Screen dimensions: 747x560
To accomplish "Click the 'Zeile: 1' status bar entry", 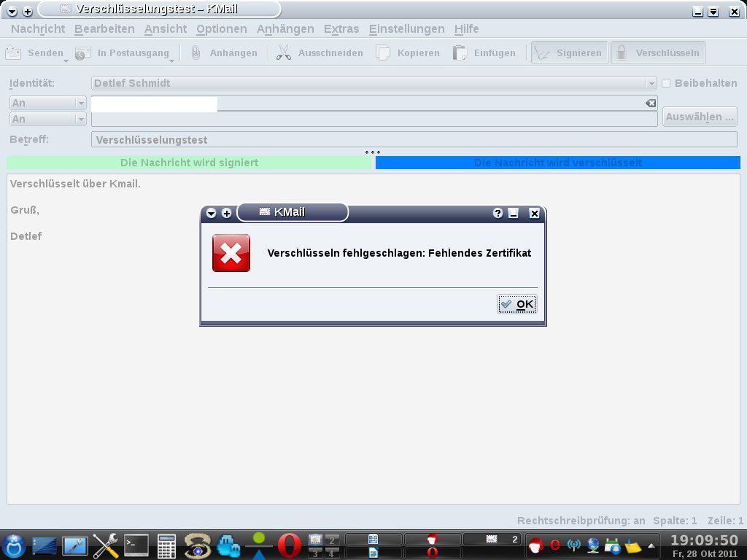I will (x=725, y=521).
